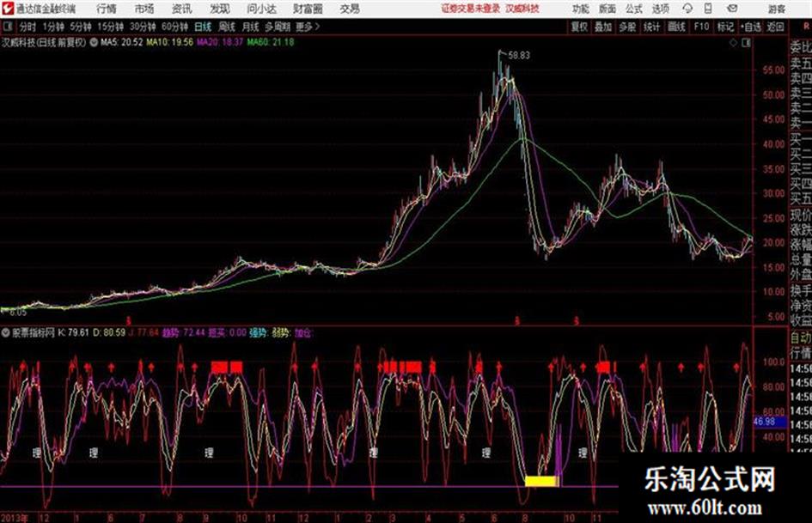Click the 通达信 red logo icon
The image size is (812, 523).
tap(7, 9)
